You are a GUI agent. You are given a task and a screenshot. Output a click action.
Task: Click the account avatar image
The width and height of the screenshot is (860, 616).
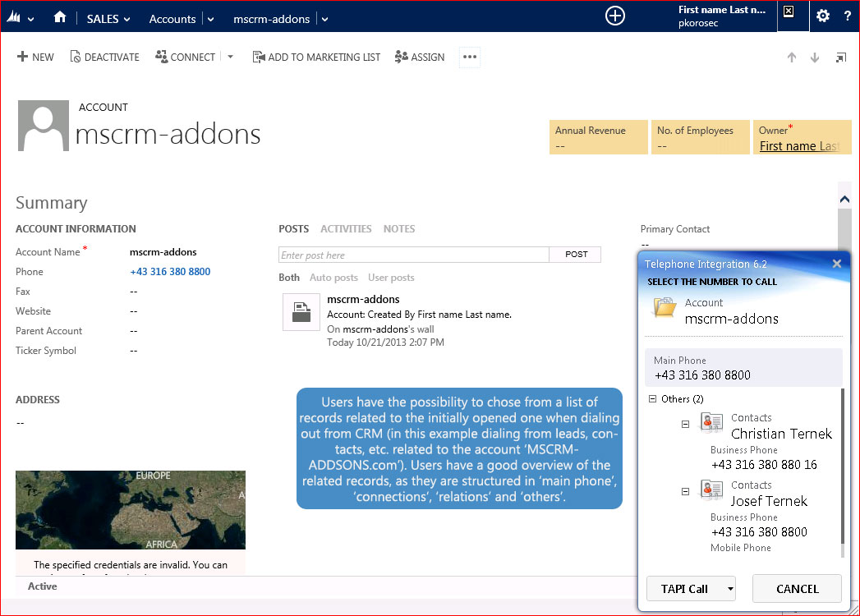click(44, 126)
